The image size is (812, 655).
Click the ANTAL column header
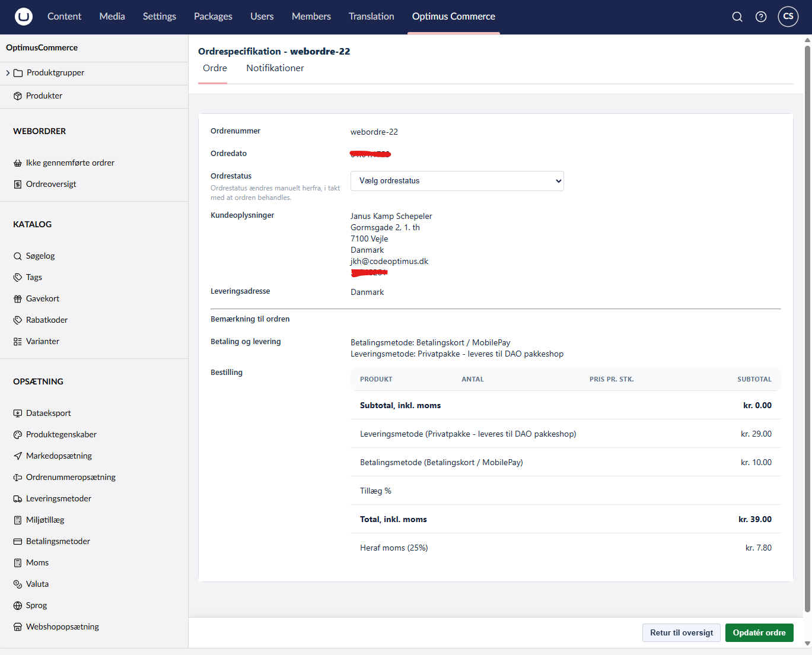pos(473,380)
